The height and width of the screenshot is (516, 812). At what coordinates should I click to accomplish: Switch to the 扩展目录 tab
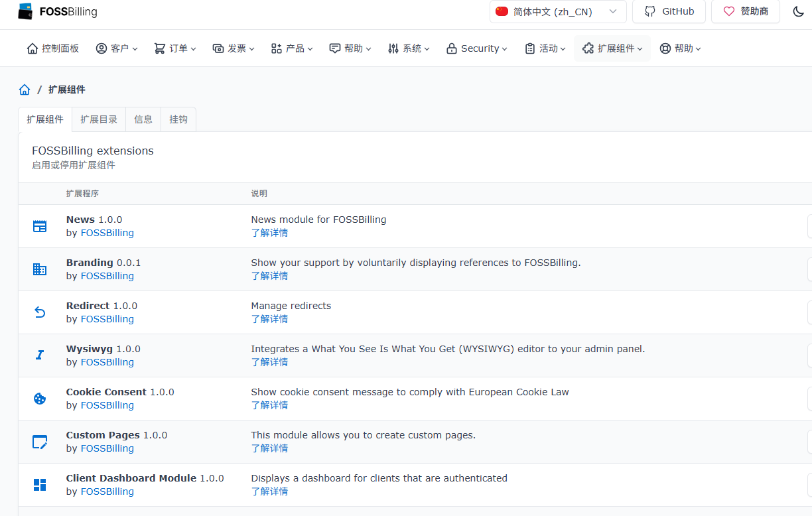tap(99, 119)
